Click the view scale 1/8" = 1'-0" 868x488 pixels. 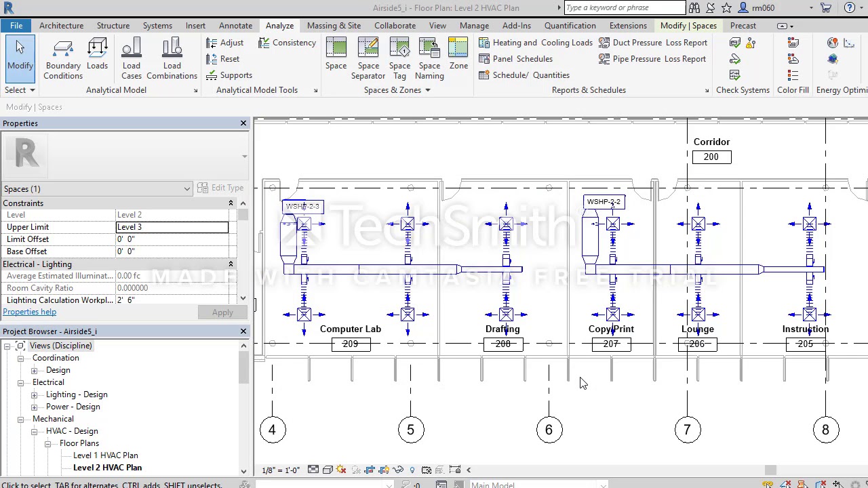point(281,470)
